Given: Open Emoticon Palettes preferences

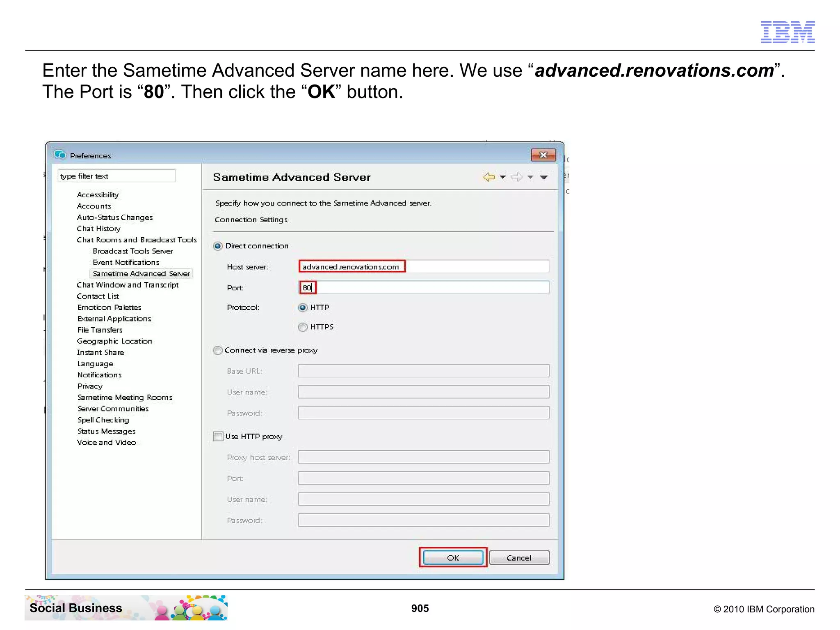Looking at the screenshot, I should 109,308.
